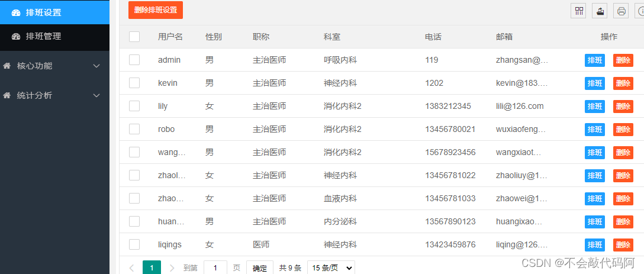Check the row checkbox for 15678923456
The height and width of the screenshot is (274, 644).
(x=134, y=153)
